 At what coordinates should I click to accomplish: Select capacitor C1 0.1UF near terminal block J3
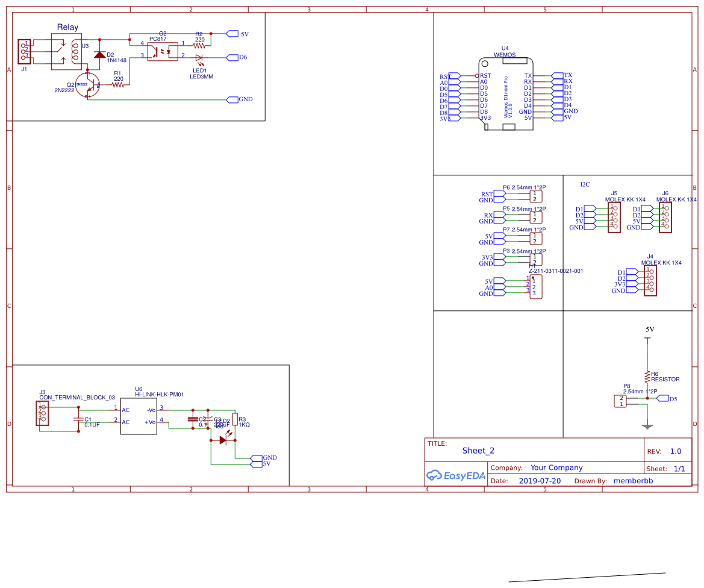coord(77,418)
